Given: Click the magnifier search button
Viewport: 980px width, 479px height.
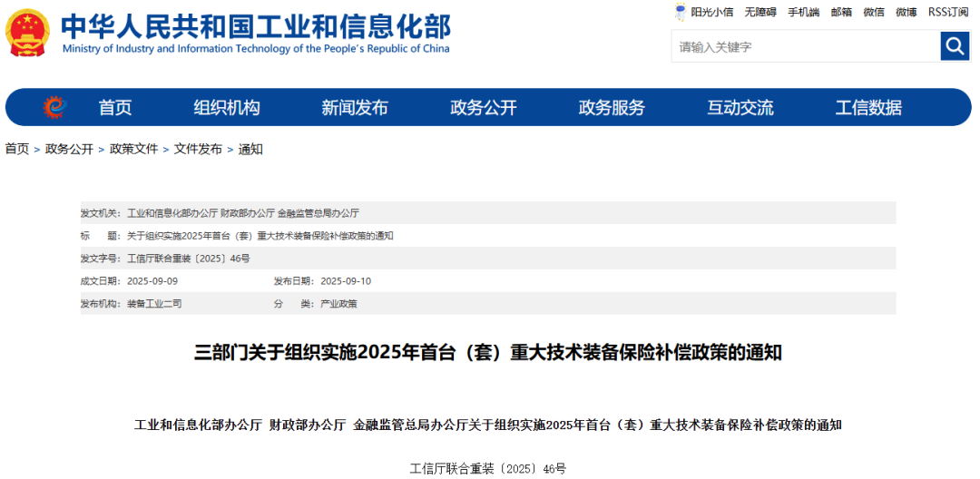Looking at the screenshot, I should click(955, 46).
